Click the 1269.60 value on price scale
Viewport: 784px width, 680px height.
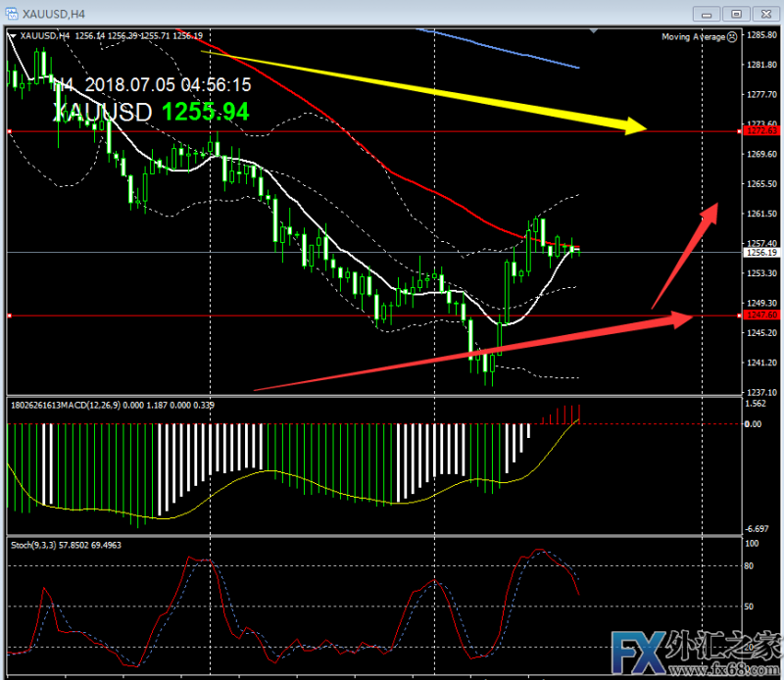(762, 154)
